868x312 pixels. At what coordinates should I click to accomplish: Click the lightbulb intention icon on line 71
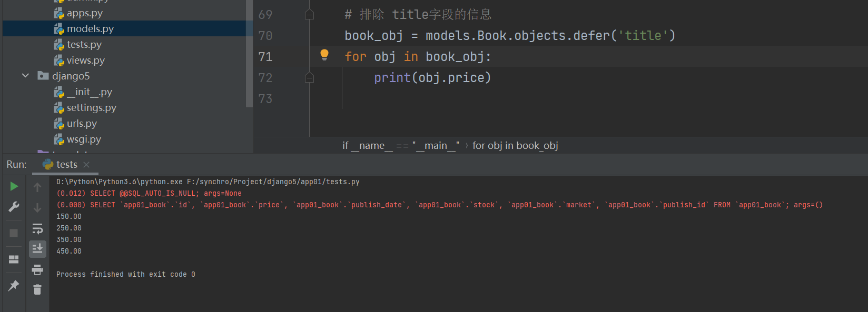324,55
